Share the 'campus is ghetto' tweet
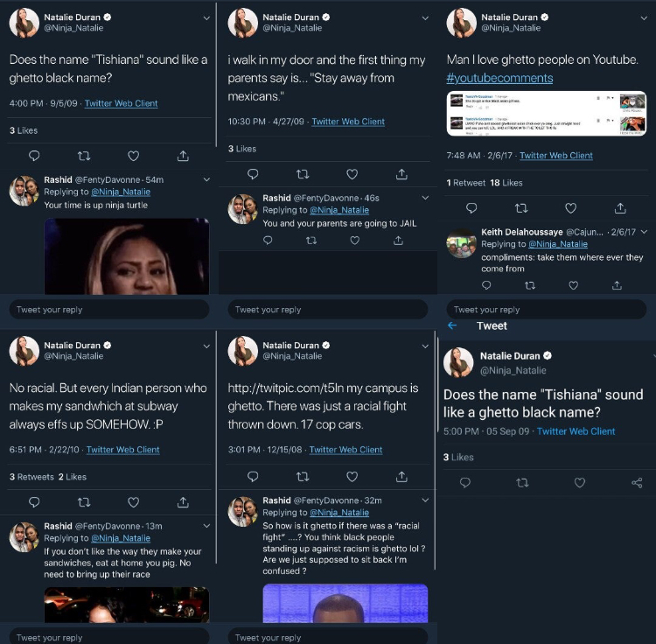 coord(401,477)
